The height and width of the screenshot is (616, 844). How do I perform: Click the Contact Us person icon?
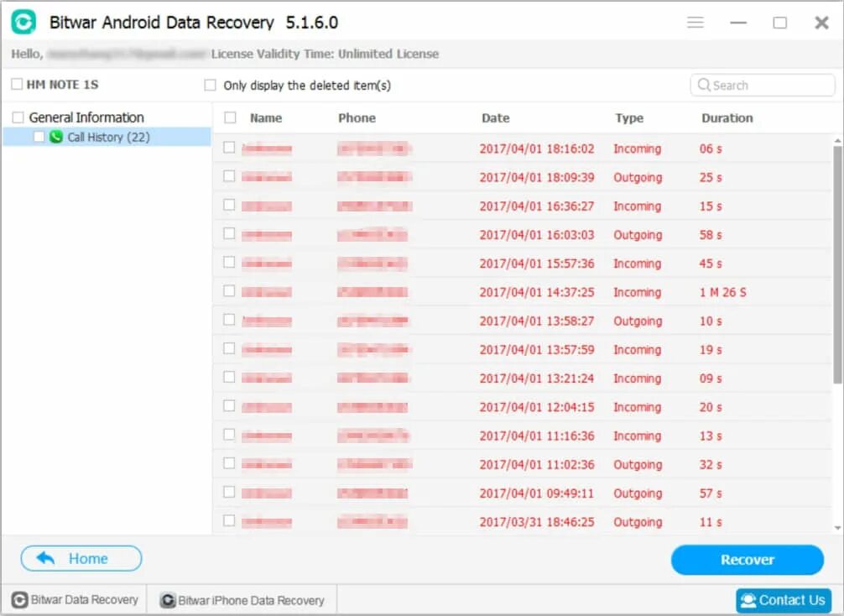[x=748, y=600]
